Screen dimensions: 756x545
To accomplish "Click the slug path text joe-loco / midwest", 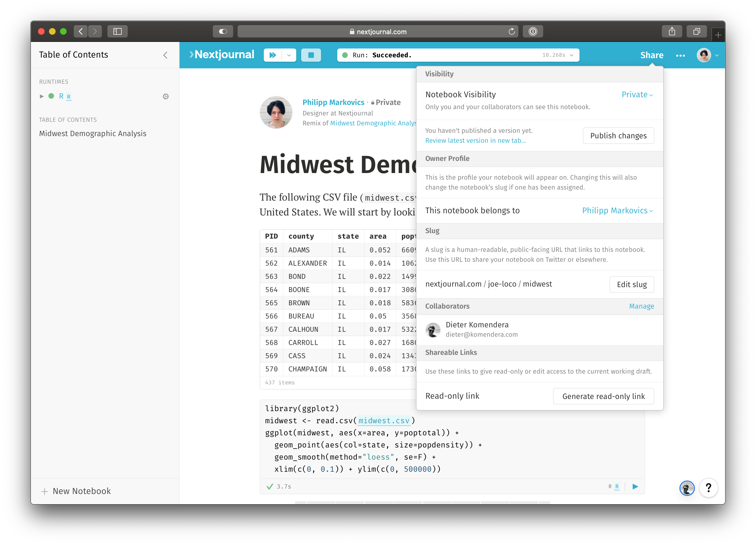I will click(x=520, y=284).
